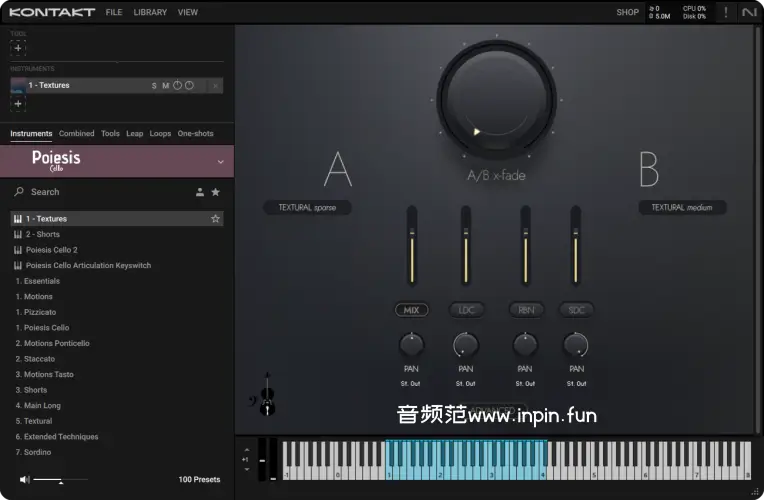Select the Poiesis Cello Articulation Keyswitch preset
The width and height of the screenshot is (764, 500).
(88, 266)
